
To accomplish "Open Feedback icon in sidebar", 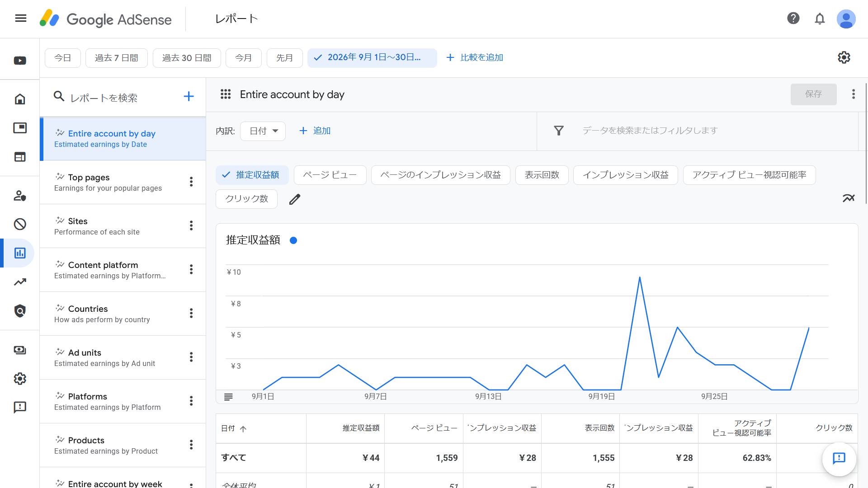I will (20, 408).
